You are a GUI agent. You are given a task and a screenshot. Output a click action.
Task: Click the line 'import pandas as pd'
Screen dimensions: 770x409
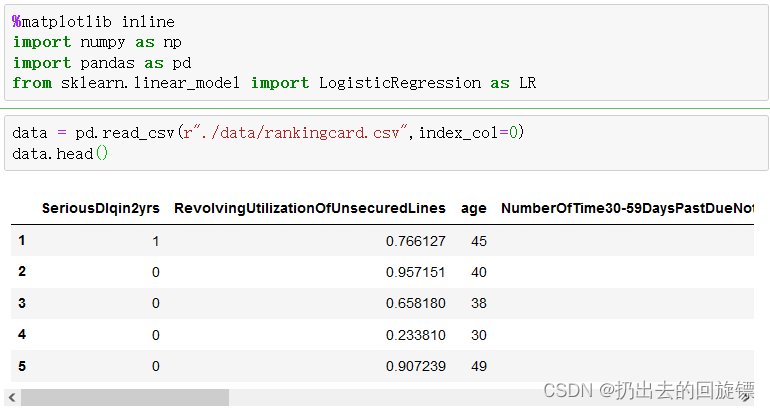click(x=102, y=63)
